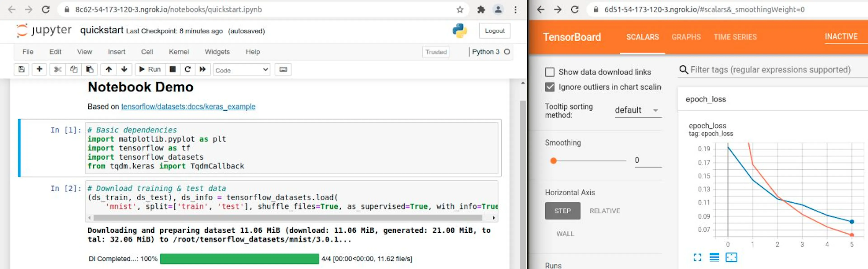868x269 pixels.
Task: Restart kernel and rerun with fast-forward icon
Action: coord(203,69)
